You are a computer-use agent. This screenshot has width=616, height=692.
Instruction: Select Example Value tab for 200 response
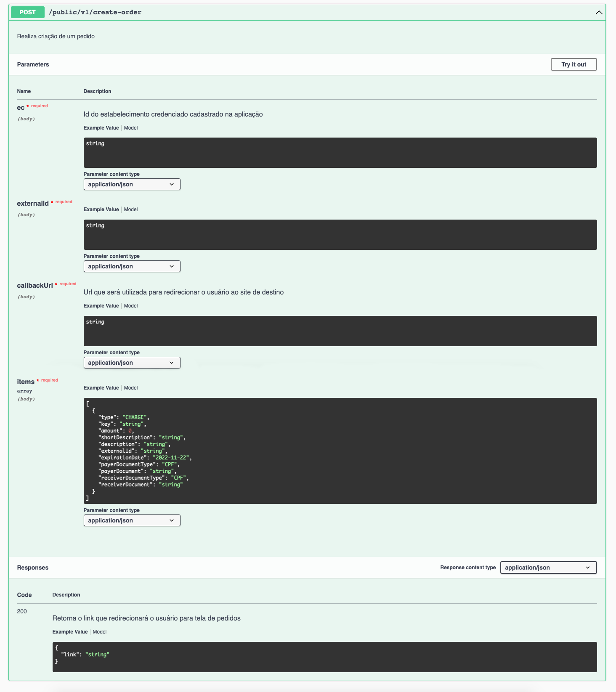pos(70,632)
